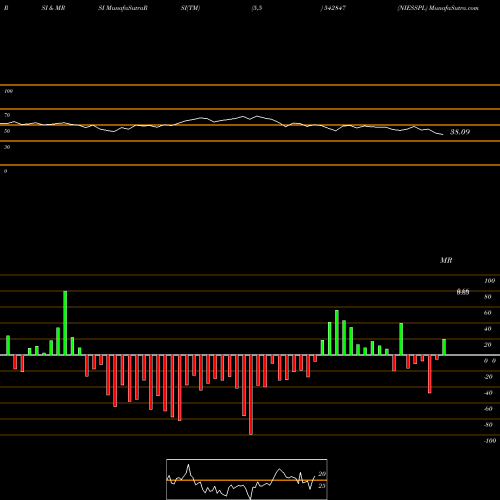Click the 25 label in the mini chart
This screenshot has height=500, width=500.
(322, 486)
